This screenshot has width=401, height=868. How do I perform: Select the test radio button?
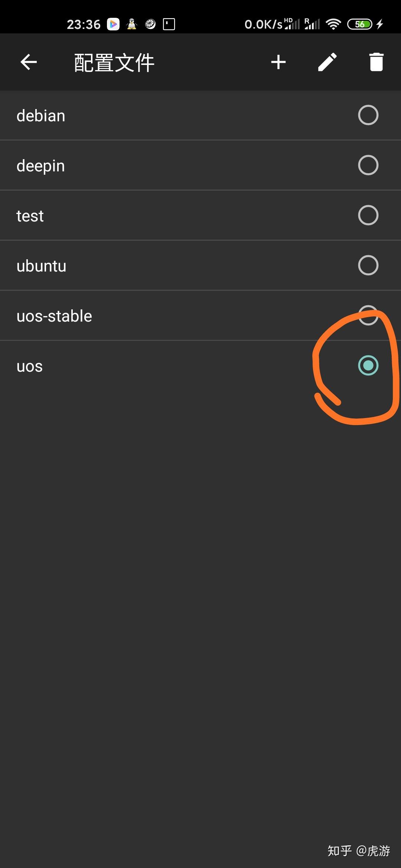coord(368,215)
